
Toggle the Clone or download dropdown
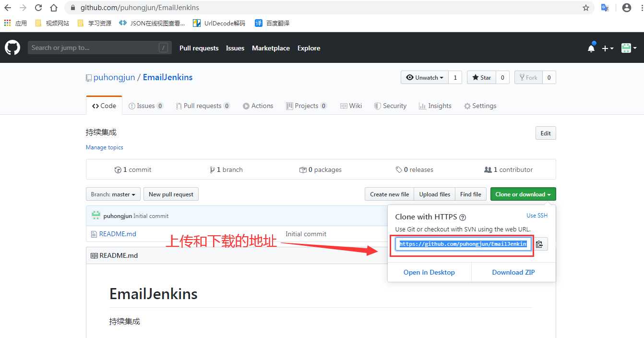tap(523, 194)
